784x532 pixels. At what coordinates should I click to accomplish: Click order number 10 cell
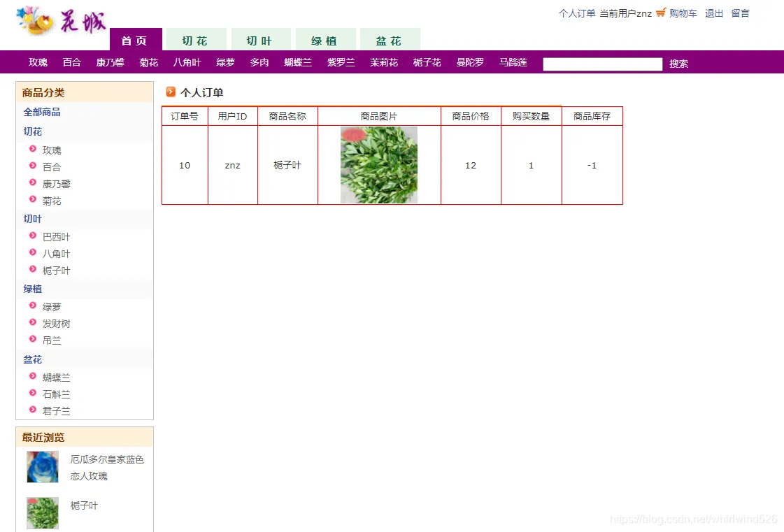185,165
